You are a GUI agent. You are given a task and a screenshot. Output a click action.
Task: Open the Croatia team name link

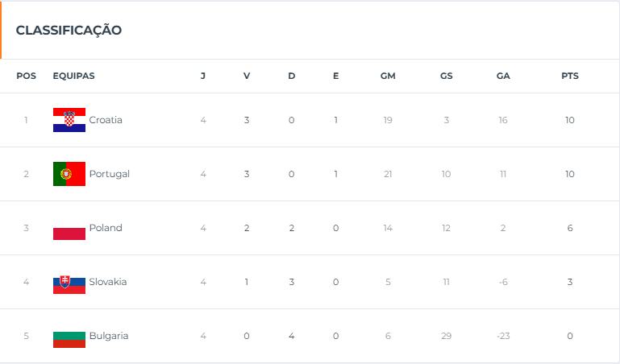(x=106, y=120)
